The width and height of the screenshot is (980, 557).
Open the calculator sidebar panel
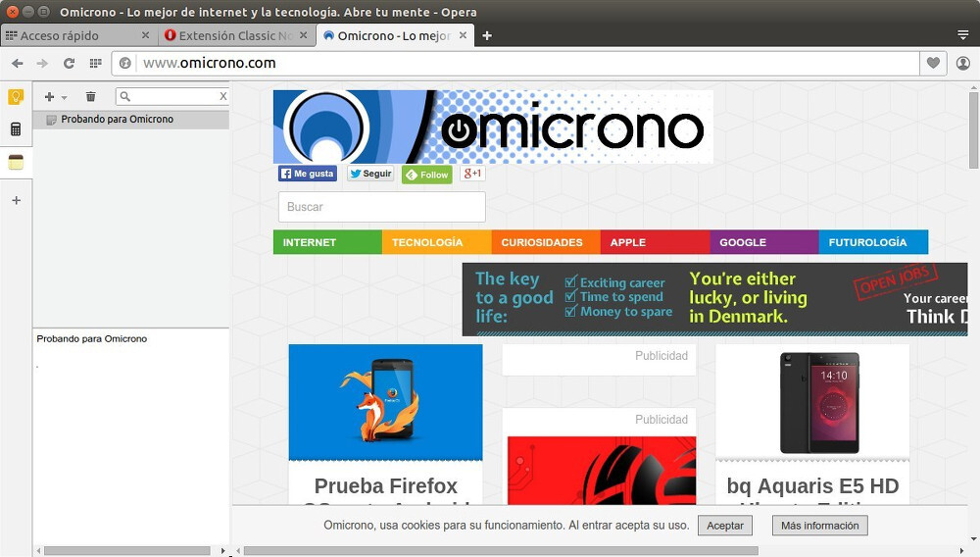point(16,129)
